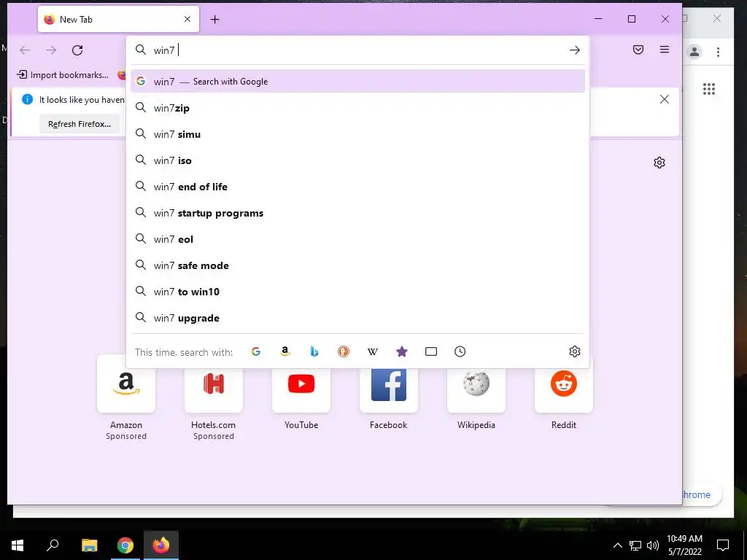
Task: Click into the address bar text field
Action: (x=357, y=50)
